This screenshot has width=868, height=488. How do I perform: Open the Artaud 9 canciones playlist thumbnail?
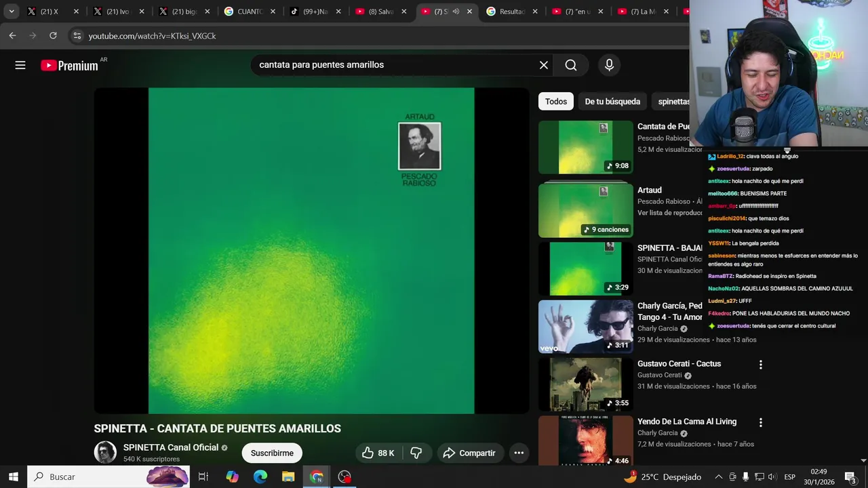click(586, 211)
